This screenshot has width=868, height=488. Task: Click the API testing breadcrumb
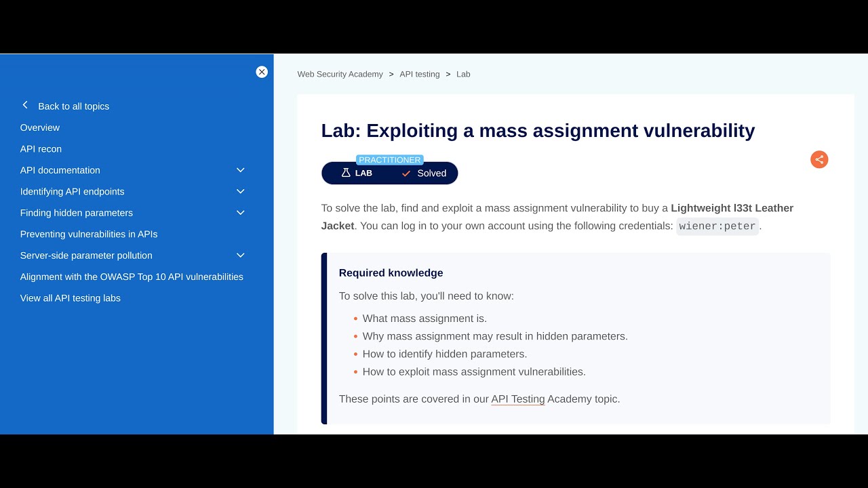(x=420, y=74)
